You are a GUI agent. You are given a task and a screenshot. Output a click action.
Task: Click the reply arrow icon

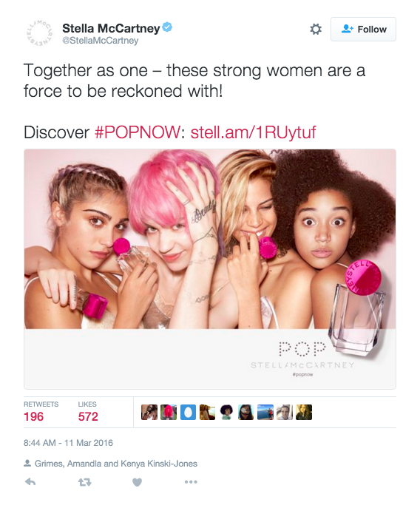coord(30,482)
